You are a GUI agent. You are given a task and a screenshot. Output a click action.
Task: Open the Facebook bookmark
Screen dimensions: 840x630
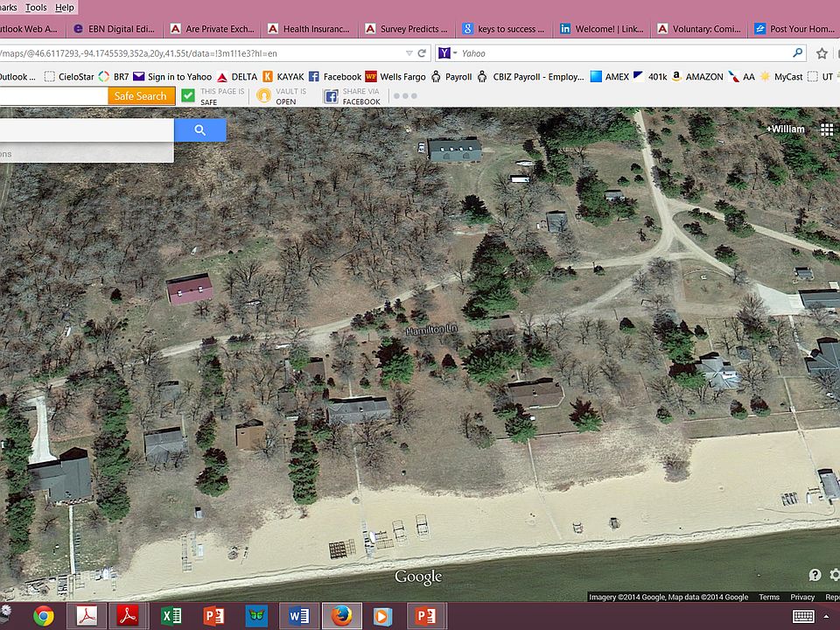pyautogui.click(x=335, y=77)
